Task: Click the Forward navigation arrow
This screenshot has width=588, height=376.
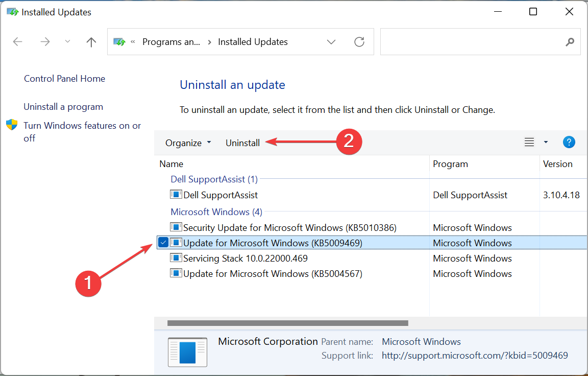Action: [x=45, y=42]
